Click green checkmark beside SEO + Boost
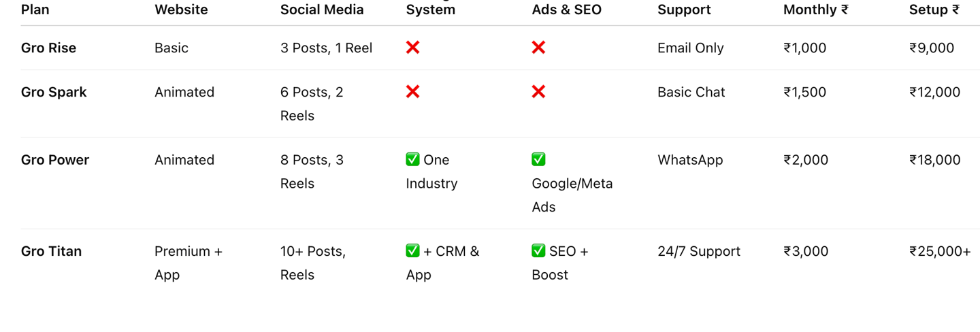Image resolution: width=980 pixels, height=332 pixels. click(538, 250)
